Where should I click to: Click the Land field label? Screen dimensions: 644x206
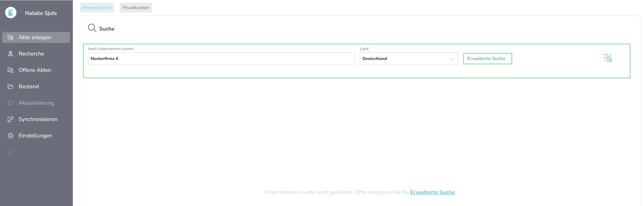pos(364,49)
